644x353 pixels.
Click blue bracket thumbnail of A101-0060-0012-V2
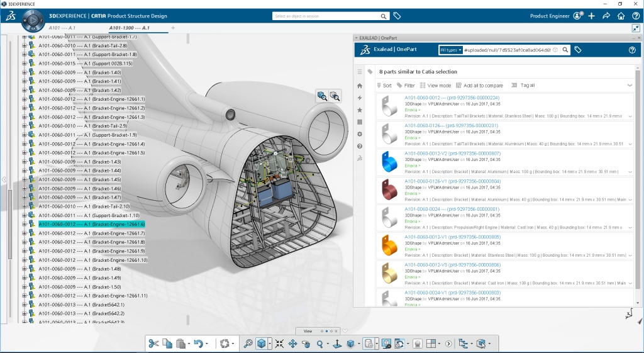(x=389, y=162)
